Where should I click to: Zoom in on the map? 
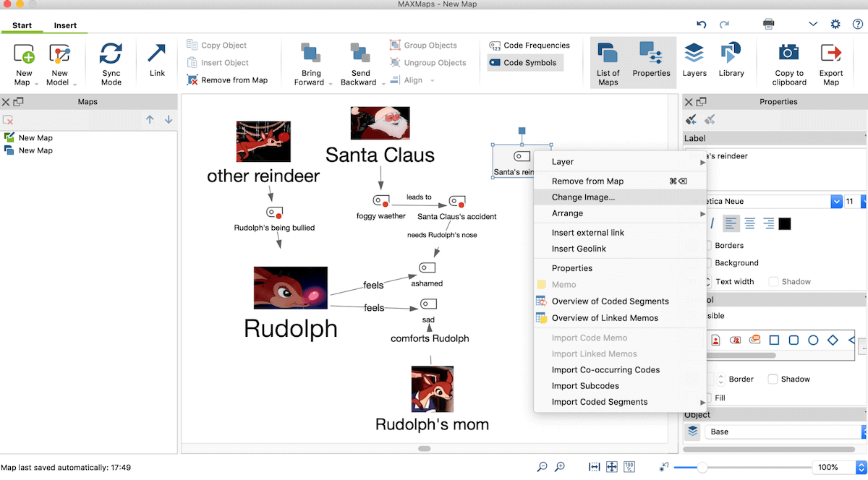(x=560, y=467)
